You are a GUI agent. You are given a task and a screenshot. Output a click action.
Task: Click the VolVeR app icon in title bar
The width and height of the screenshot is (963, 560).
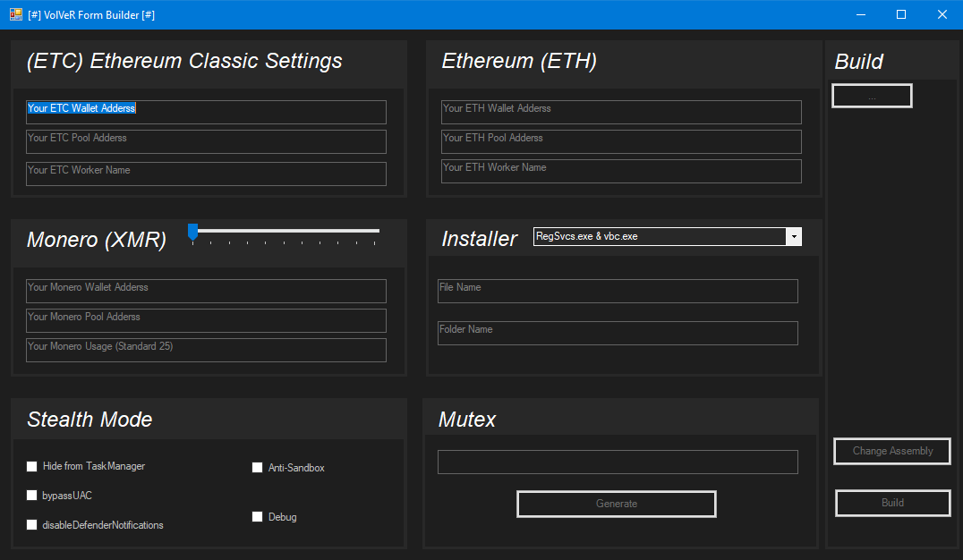click(16, 14)
